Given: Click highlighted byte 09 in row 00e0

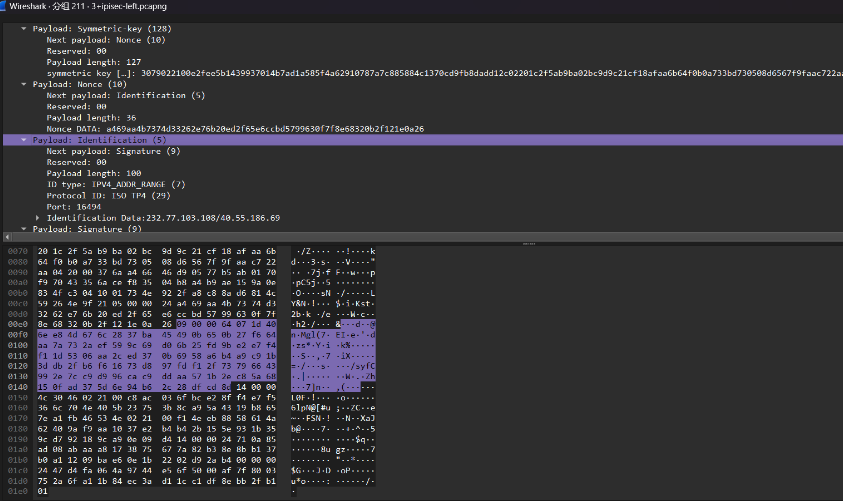Looking at the screenshot, I should 181,324.
